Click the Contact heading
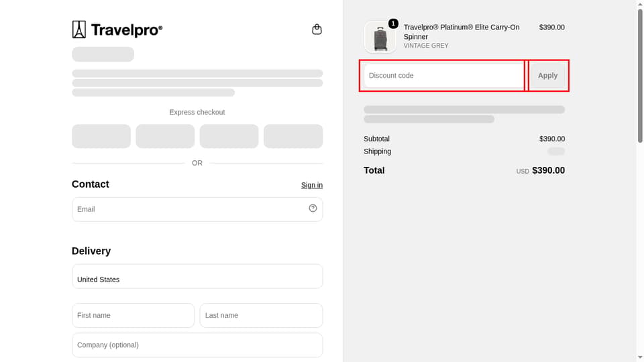This screenshot has width=644, height=362. (x=91, y=184)
